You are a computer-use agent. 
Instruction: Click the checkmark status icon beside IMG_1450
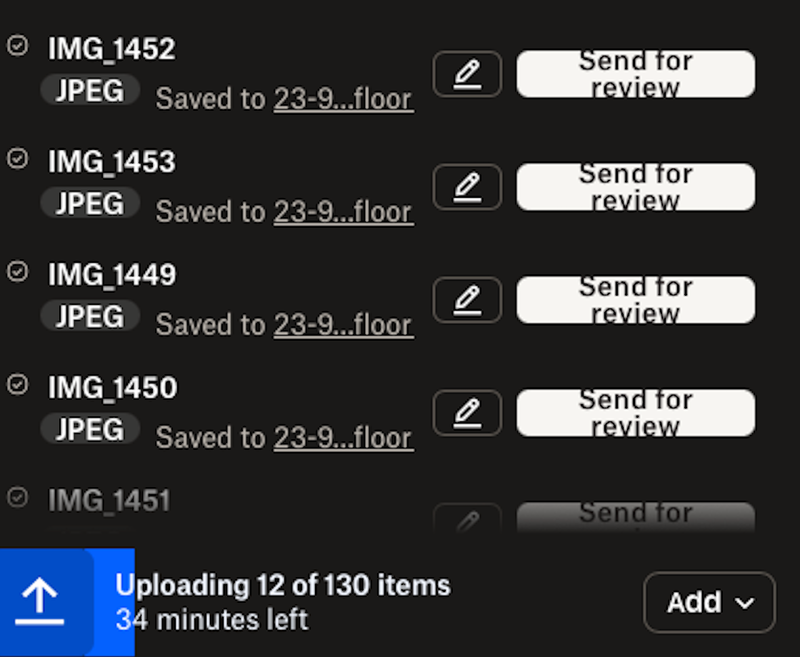(17, 384)
